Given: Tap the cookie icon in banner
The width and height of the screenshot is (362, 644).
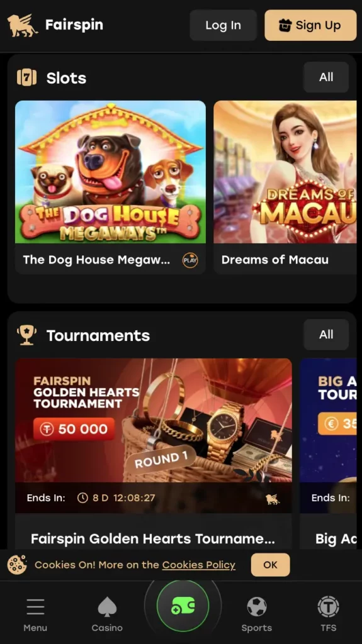Looking at the screenshot, I should [17, 565].
